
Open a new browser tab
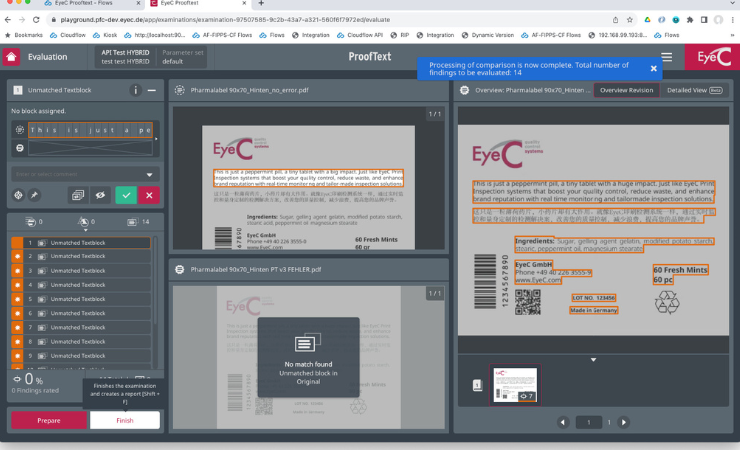click(x=261, y=3)
